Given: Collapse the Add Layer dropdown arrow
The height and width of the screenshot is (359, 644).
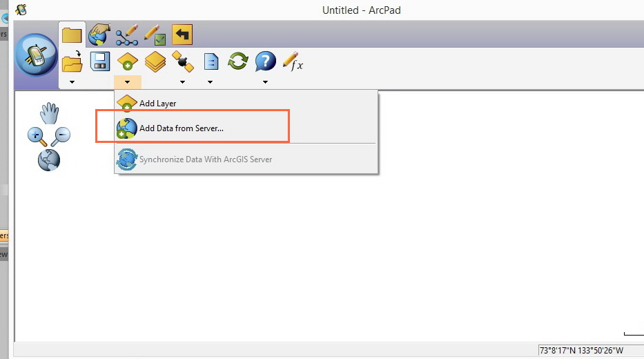Looking at the screenshot, I should tap(127, 82).
